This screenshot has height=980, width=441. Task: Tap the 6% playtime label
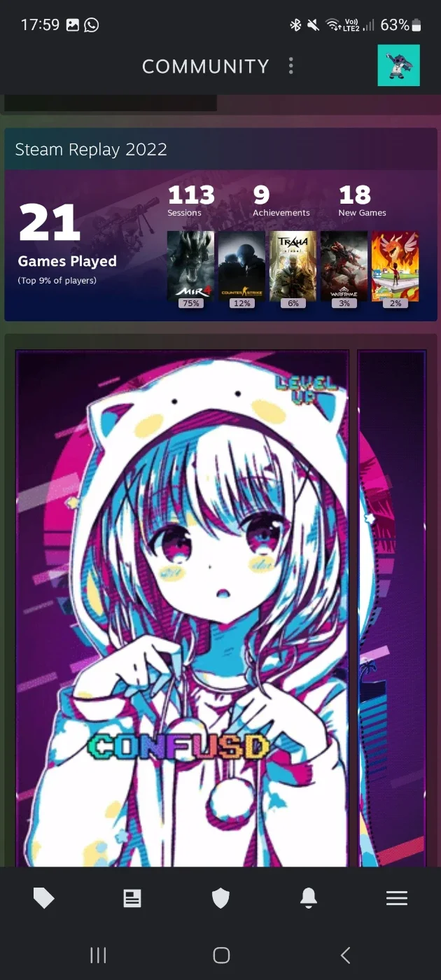click(293, 303)
